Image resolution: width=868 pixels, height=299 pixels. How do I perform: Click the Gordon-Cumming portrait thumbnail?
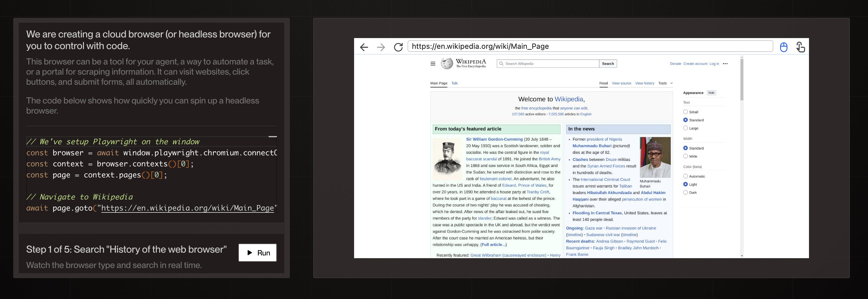coord(448,159)
